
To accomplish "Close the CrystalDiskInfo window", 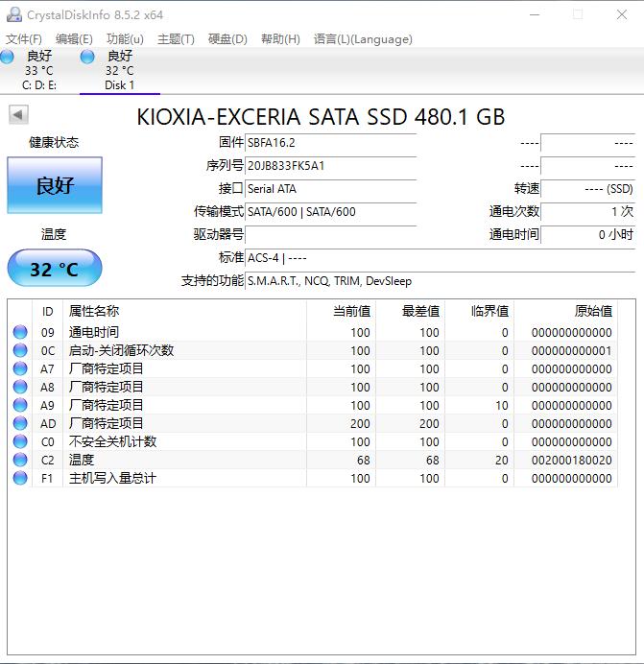I will pos(622,14).
